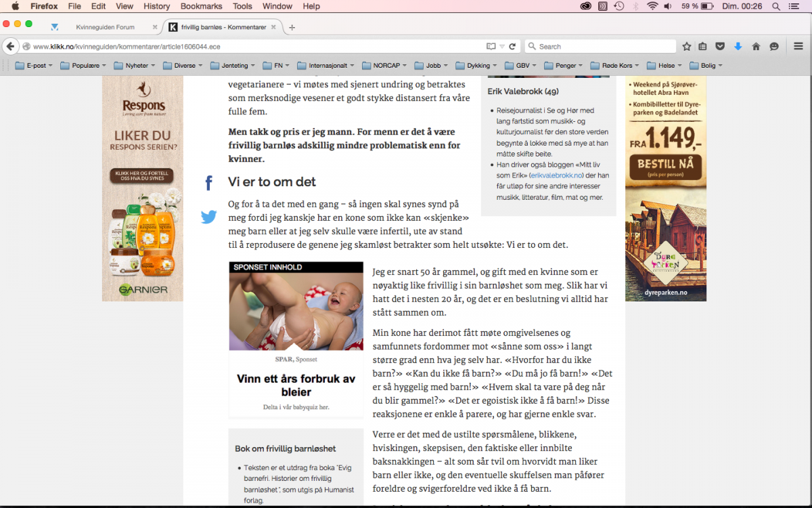Share the article on Twitter

209,217
